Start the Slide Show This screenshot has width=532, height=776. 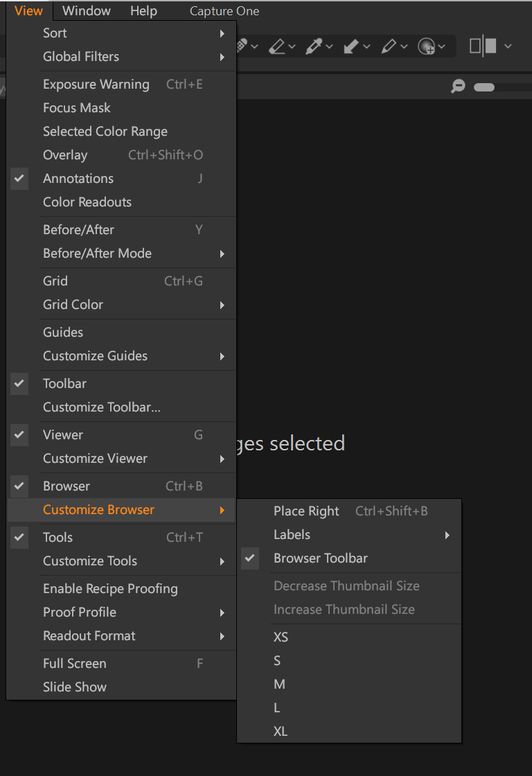pyautogui.click(x=75, y=687)
